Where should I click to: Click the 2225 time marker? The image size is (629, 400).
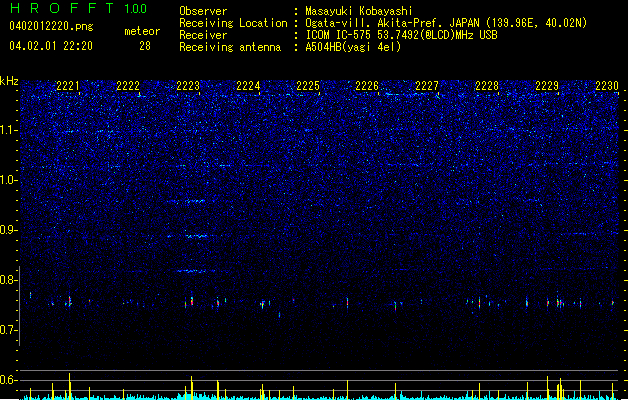tap(308, 86)
